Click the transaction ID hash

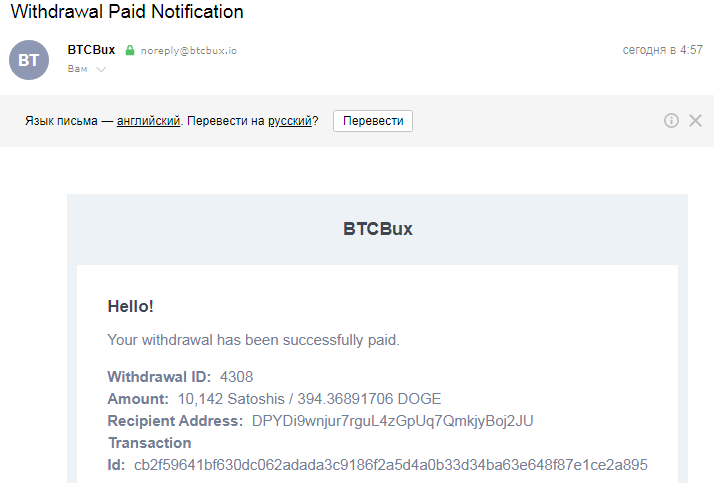coord(391,464)
